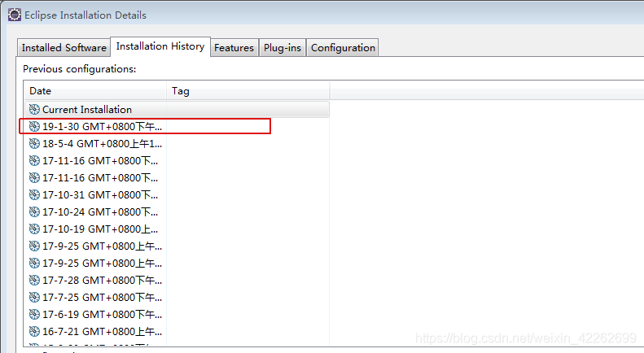Select the 19-1-30 GMT+0800 row text

click(x=103, y=126)
